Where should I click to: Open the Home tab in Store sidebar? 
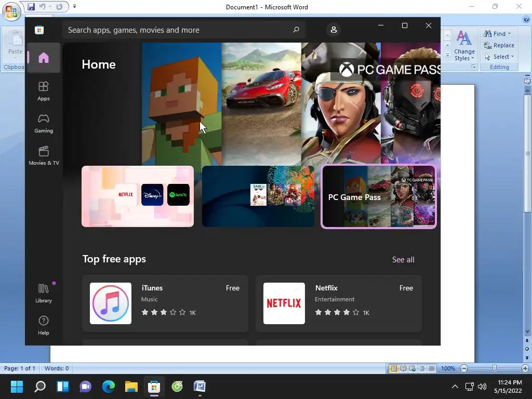[x=44, y=58]
